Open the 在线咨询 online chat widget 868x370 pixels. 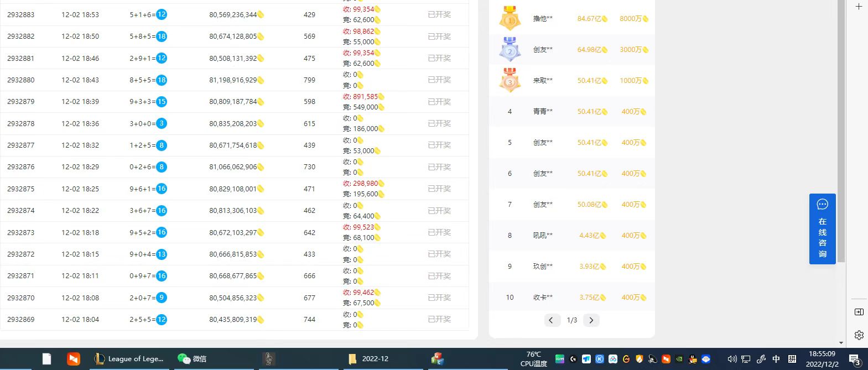click(x=822, y=228)
